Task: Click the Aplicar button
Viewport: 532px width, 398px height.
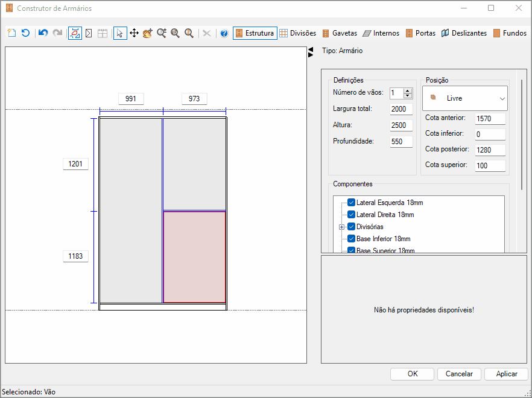Action: pyautogui.click(x=507, y=374)
